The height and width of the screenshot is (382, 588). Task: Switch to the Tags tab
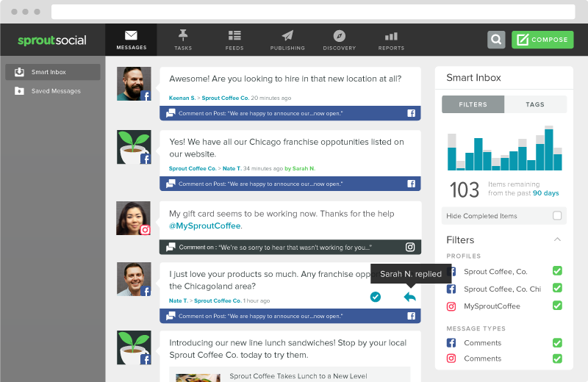(x=535, y=104)
